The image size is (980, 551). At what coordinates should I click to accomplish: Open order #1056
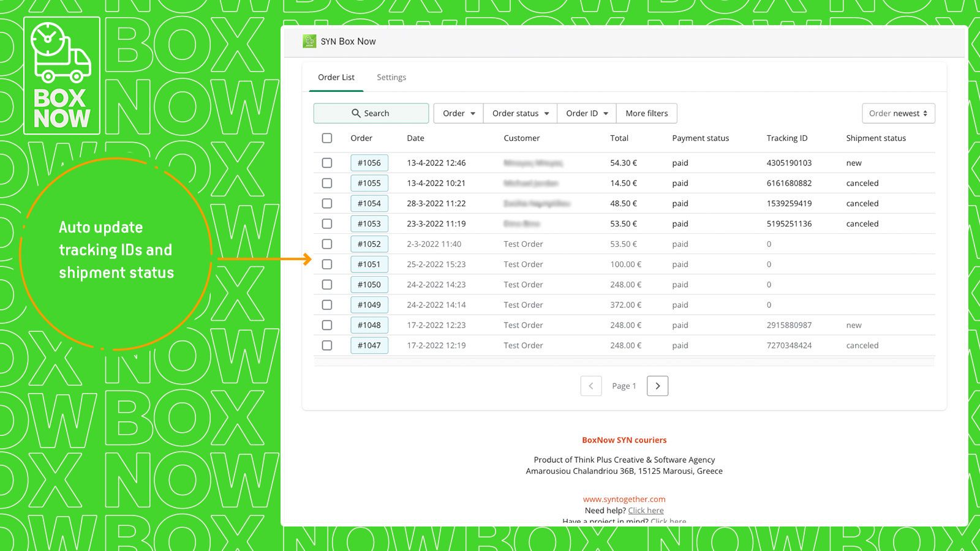369,163
